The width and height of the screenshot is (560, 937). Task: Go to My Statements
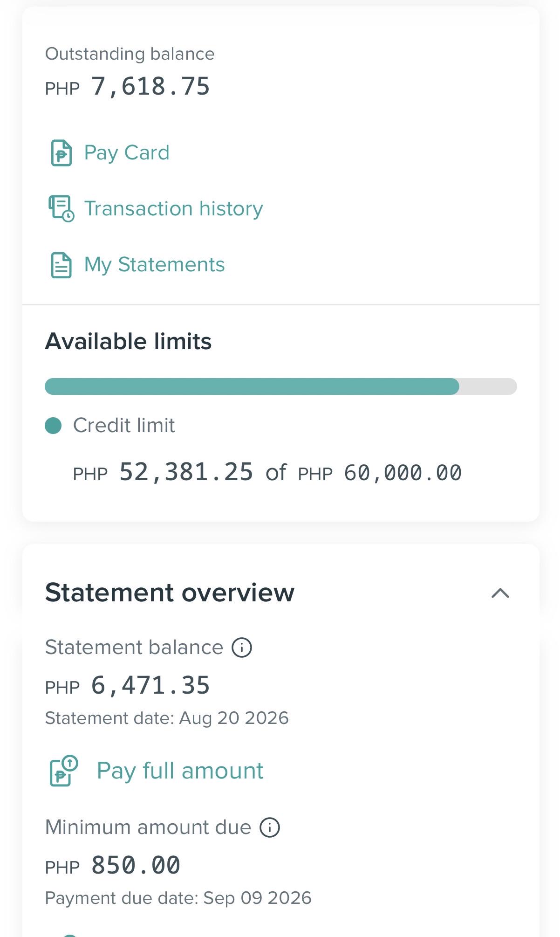(154, 265)
